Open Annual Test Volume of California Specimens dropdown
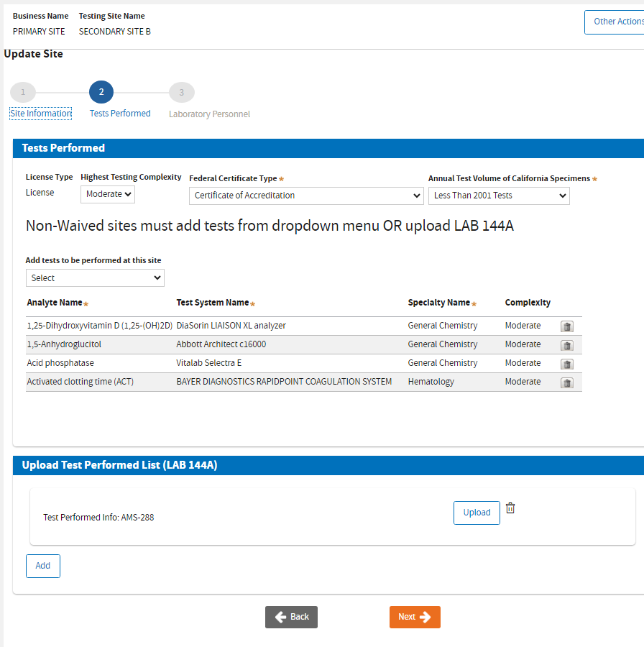Screen dimensions: 644x647 tap(499, 196)
